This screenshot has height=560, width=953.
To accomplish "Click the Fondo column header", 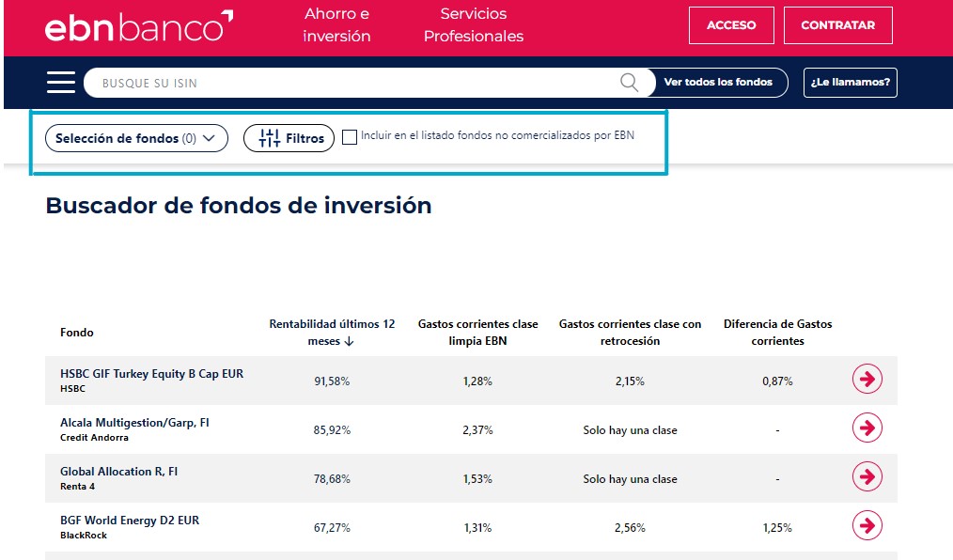I will coord(77,333).
